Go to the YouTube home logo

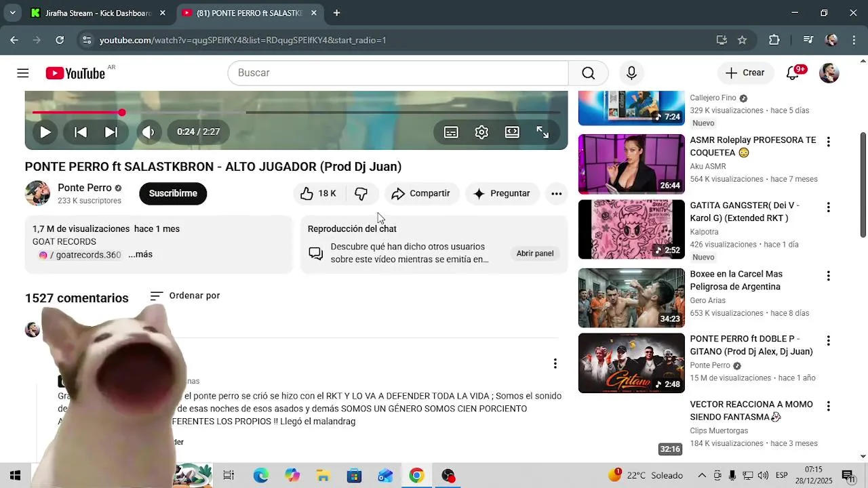(75, 73)
